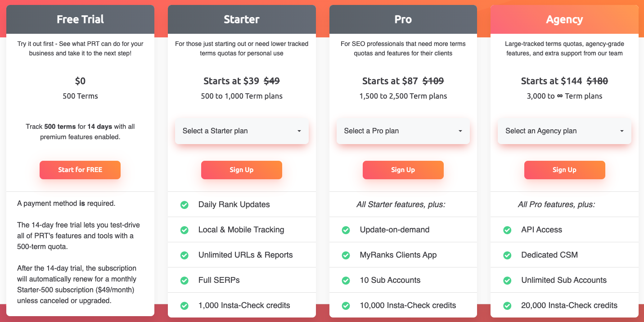This screenshot has width=644, height=322.
Task: Click the check icon beside Unlimited URLs & Reports
Action: pos(185,255)
